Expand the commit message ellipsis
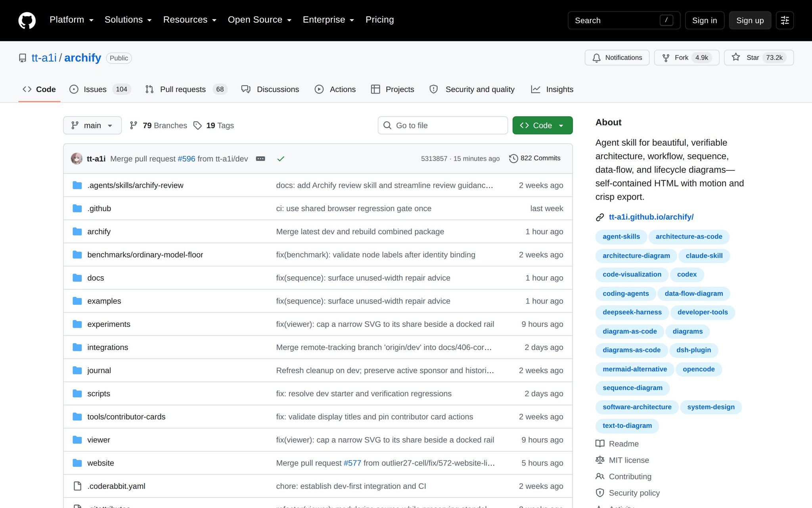The image size is (812, 508). tap(260, 159)
